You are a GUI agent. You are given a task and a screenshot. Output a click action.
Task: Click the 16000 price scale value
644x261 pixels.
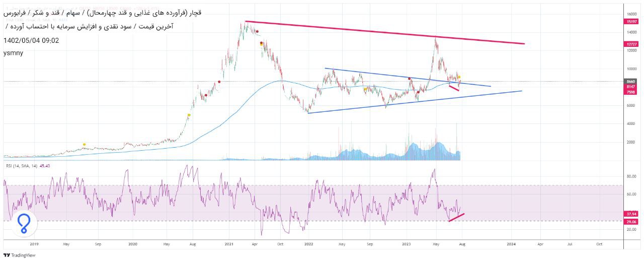pyautogui.click(x=631, y=14)
